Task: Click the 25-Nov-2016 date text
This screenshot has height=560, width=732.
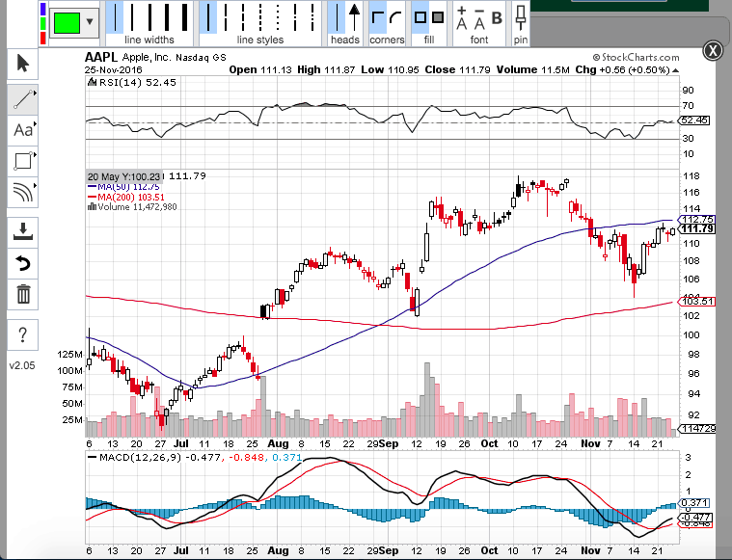Action: pos(114,70)
